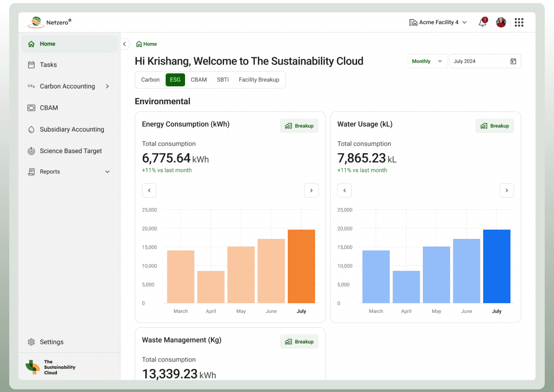Go to Tasks in the sidebar
This screenshot has width=554, height=392.
pyautogui.click(x=48, y=65)
